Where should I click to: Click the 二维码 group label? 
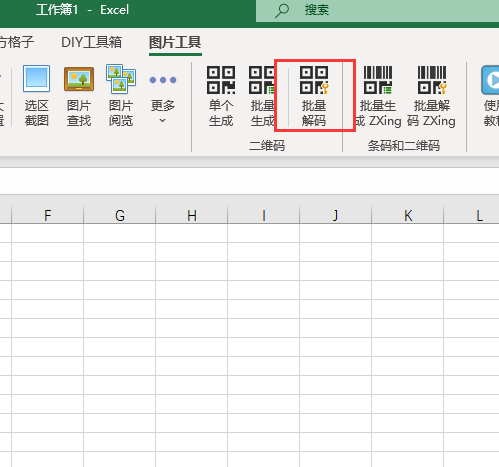(x=267, y=146)
